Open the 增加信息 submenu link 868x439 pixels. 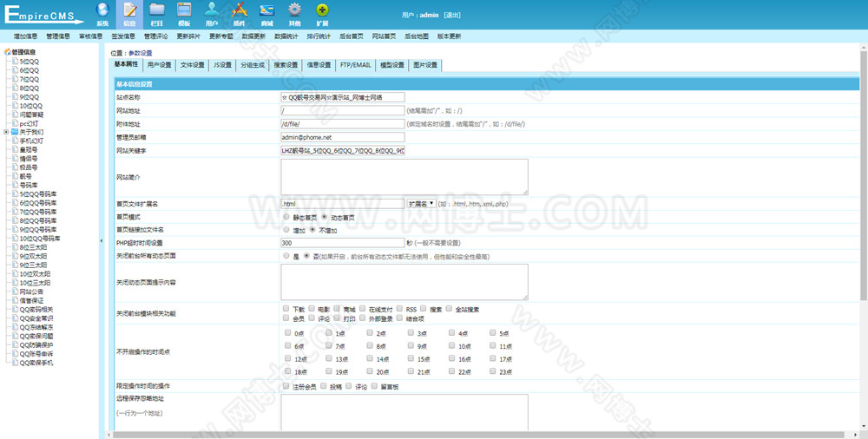25,36
